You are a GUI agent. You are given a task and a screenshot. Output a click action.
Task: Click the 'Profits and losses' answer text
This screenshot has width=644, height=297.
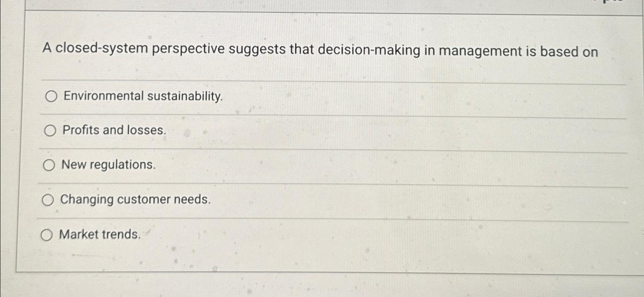tap(114, 130)
